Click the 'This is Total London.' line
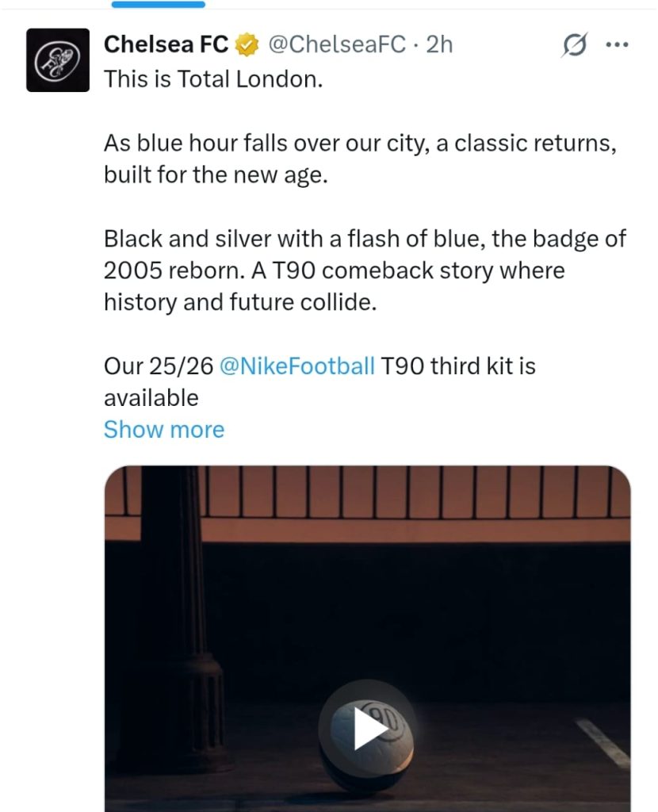This screenshot has height=812, width=658. (213, 79)
